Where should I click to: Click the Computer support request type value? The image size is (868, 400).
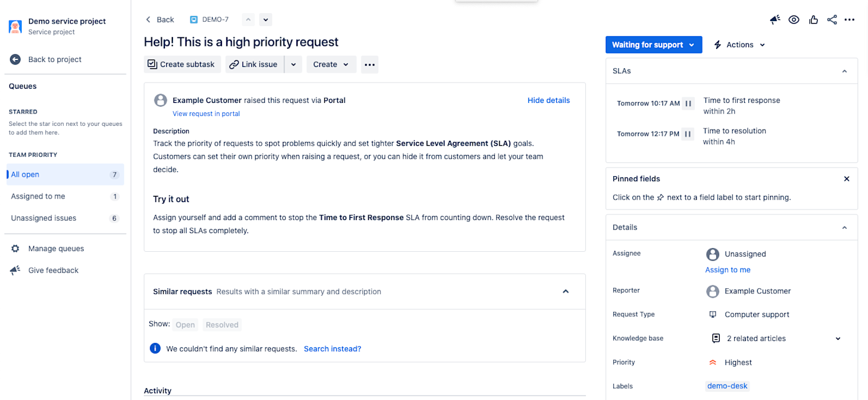[757, 314]
